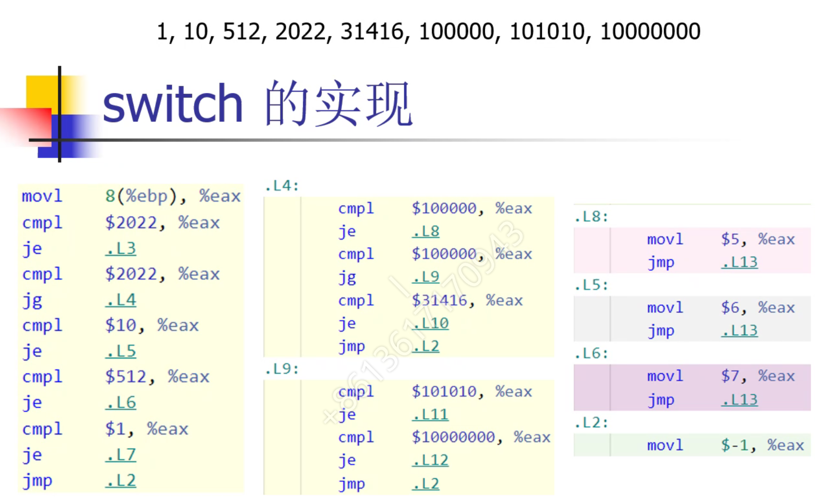This screenshot has height=504, width=815.
Task: Click the "movl $6, %eax" line
Action: coord(721,308)
